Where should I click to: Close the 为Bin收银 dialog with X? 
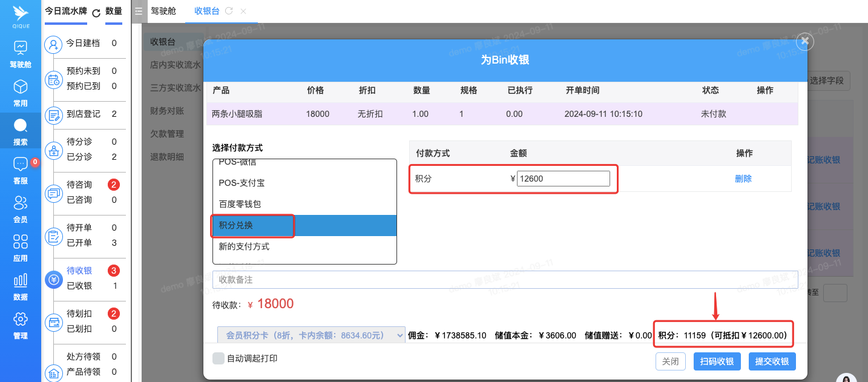pos(804,41)
